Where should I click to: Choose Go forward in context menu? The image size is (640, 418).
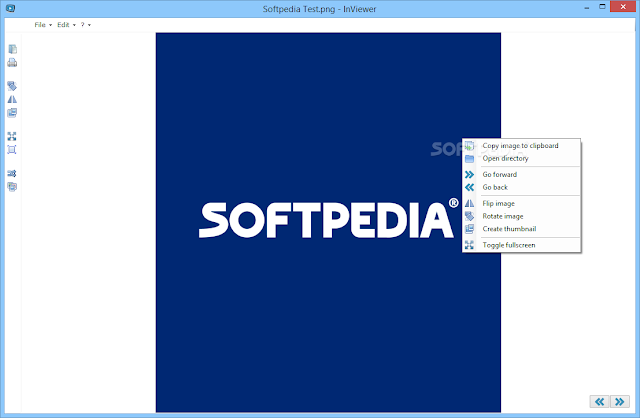point(521,174)
